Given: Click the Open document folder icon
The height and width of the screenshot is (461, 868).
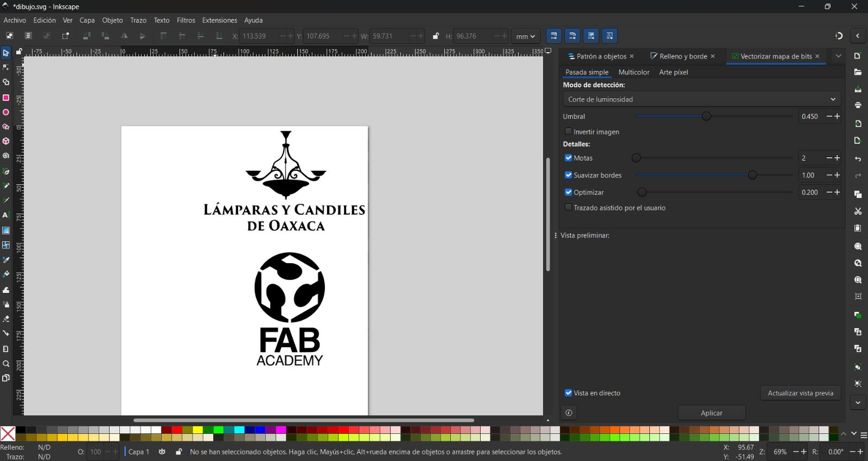Looking at the screenshot, I should pyautogui.click(x=858, y=73).
